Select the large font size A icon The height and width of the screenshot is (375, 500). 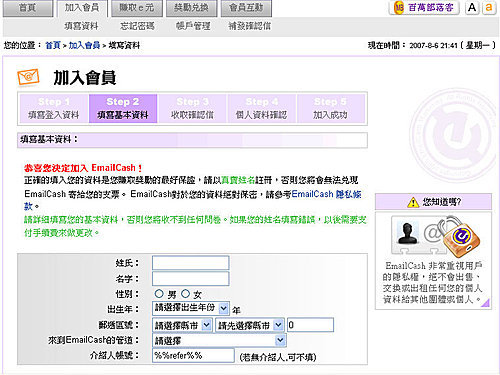click(x=472, y=8)
